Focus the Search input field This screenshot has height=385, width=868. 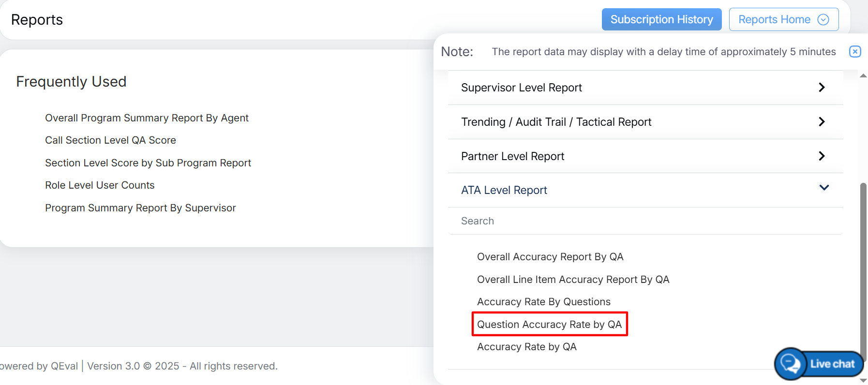click(645, 221)
